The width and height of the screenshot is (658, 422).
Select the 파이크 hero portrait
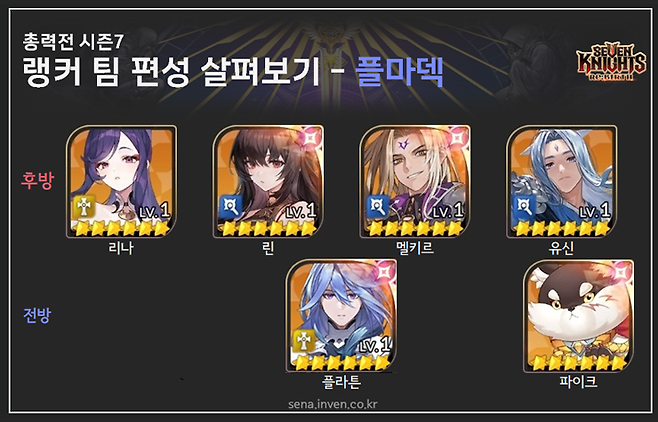[x=579, y=316]
